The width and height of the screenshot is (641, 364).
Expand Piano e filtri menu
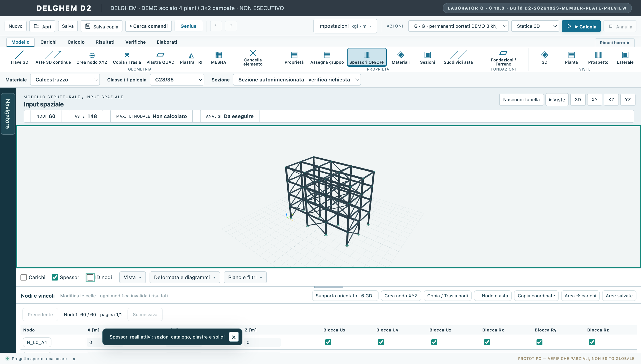tap(245, 277)
